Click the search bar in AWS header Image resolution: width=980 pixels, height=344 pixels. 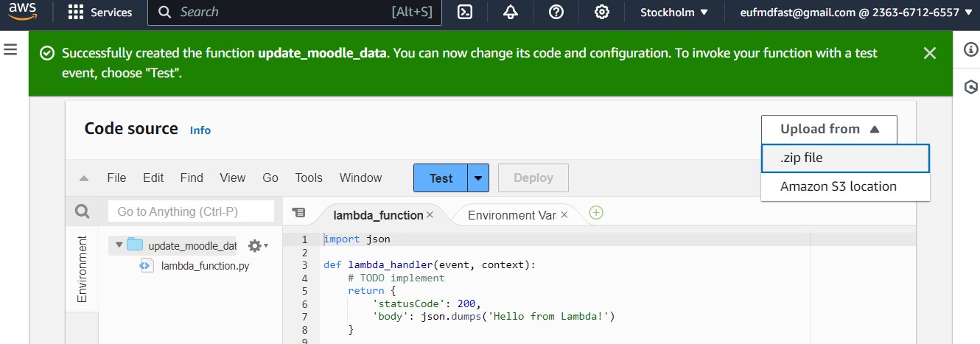click(295, 13)
